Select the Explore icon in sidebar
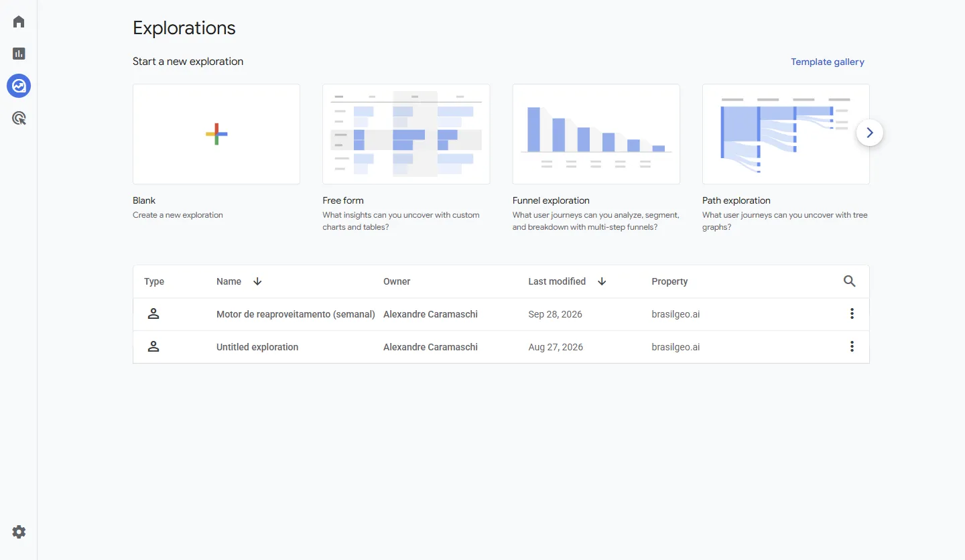The width and height of the screenshot is (965, 560). pyautogui.click(x=19, y=86)
